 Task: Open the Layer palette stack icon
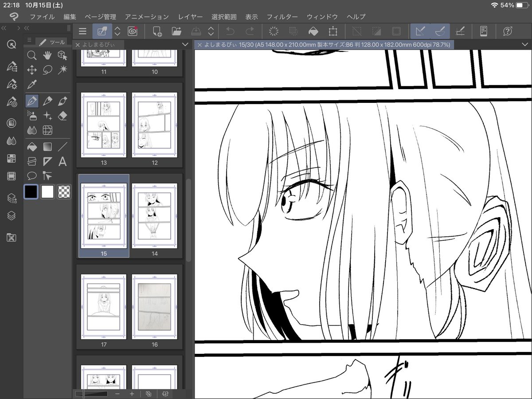coord(12,216)
